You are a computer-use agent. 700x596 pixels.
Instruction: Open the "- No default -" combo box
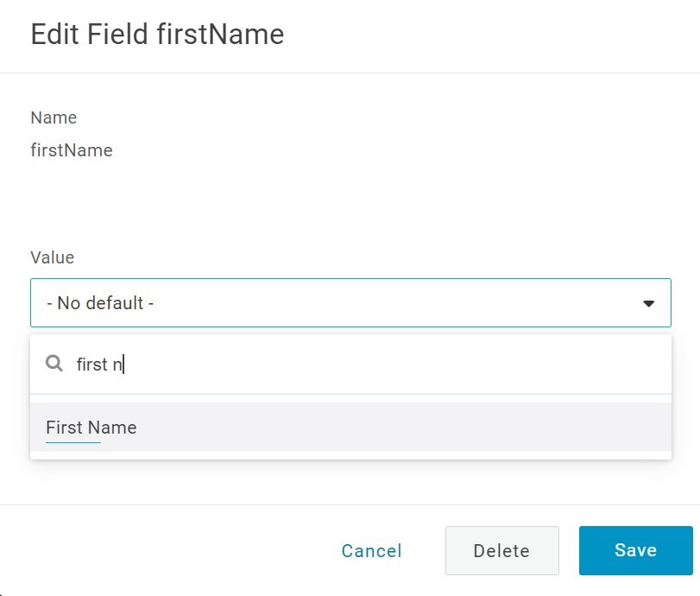350,303
